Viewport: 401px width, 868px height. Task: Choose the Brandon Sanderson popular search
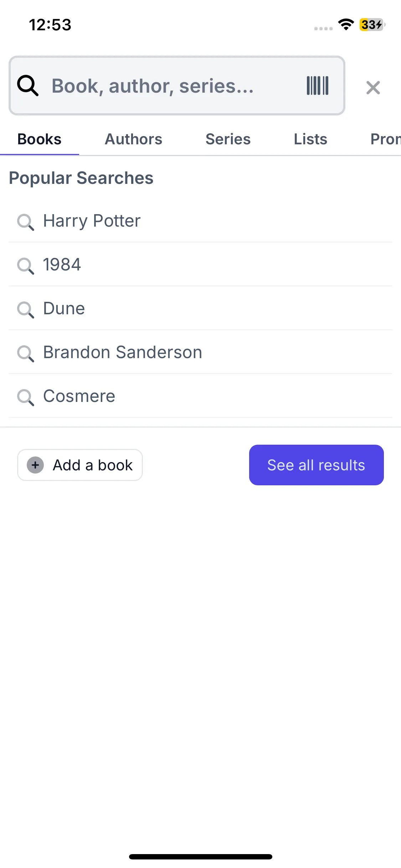pos(123,352)
